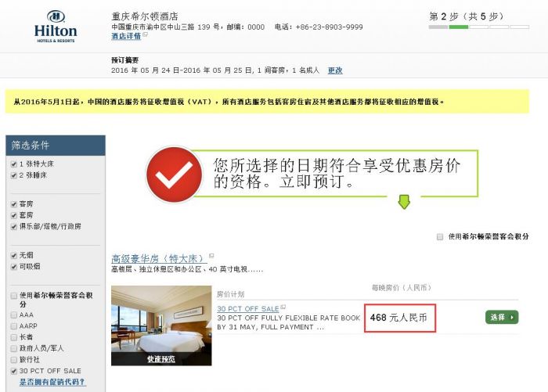
Task: Click the room photo 快速预览 thumbnail
Action: tap(161, 325)
